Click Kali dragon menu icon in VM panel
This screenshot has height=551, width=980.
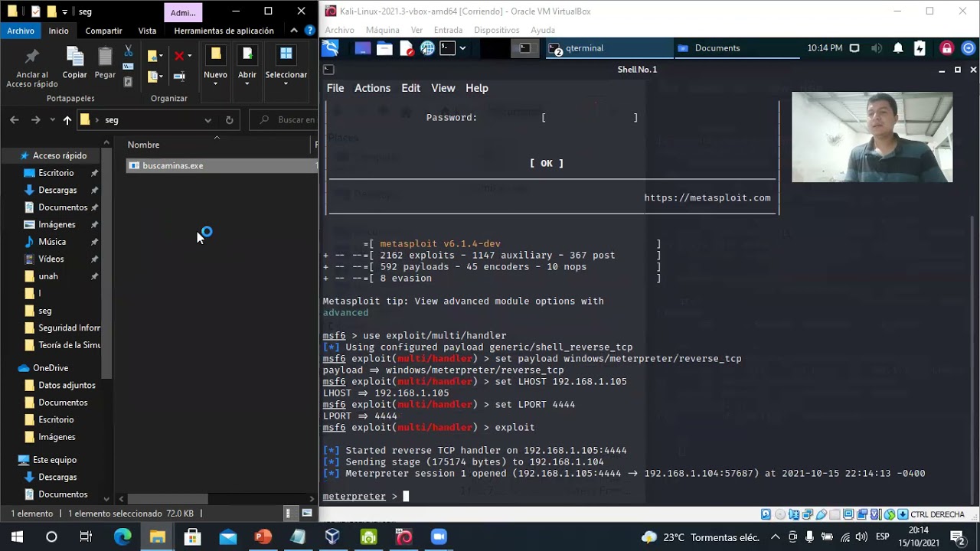(x=330, y=48)
